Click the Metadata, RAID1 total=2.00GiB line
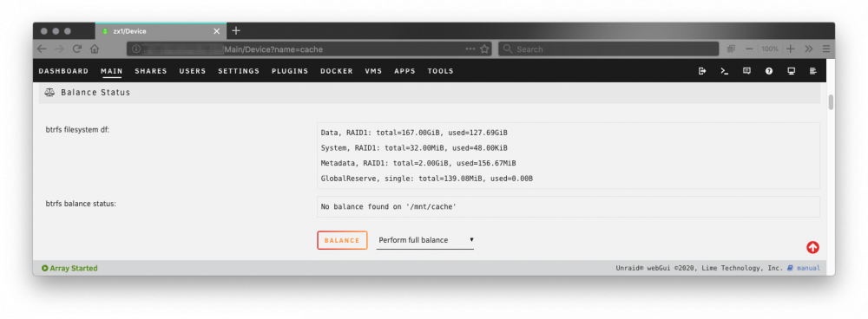The width and height of the screenshot is (868, 319). click(418, 163)
